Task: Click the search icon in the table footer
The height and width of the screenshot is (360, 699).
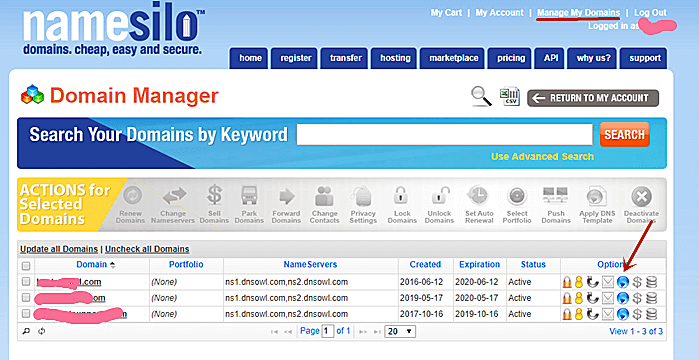Action: click(26, 331)
